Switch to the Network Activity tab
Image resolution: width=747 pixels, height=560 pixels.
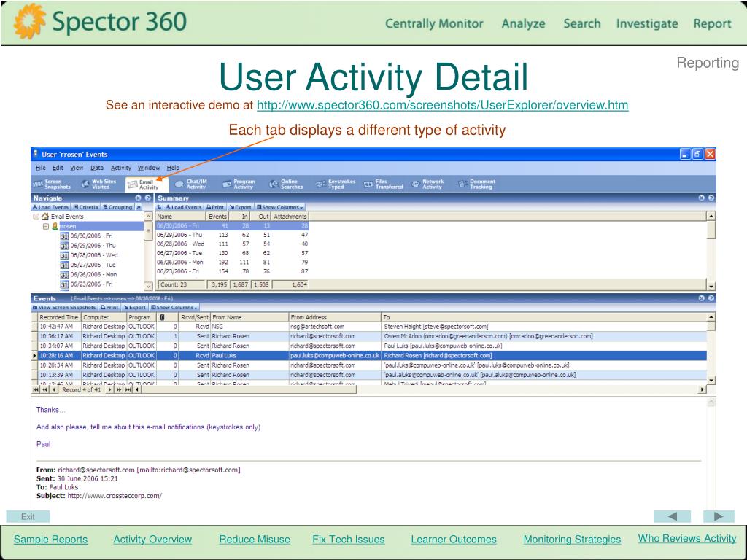[427, 184]
